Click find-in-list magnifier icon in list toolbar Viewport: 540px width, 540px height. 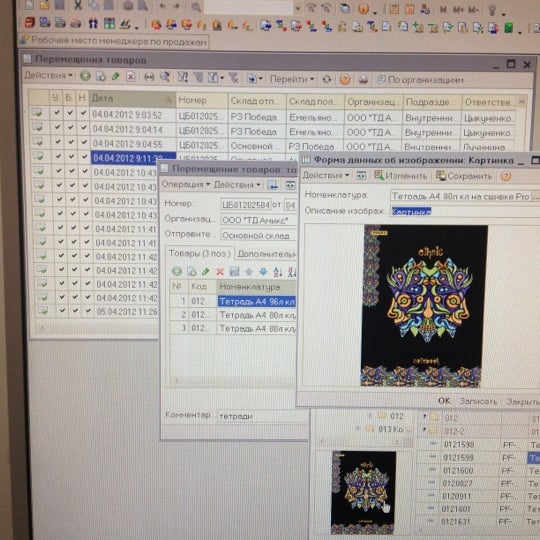coord(164,77)
